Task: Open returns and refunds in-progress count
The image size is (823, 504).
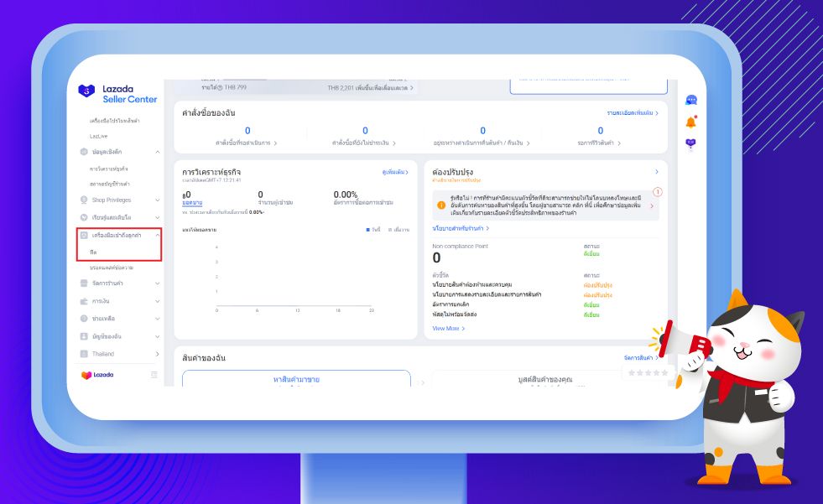Action: (483, 131)
